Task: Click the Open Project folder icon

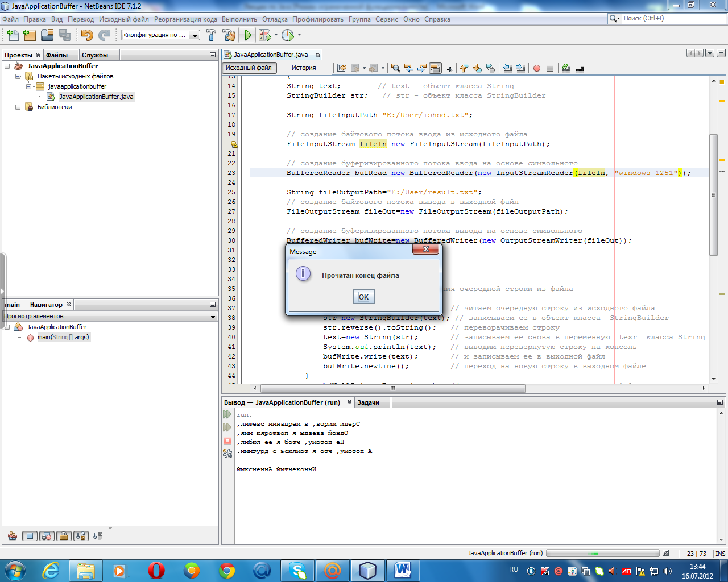Action: 47,35
